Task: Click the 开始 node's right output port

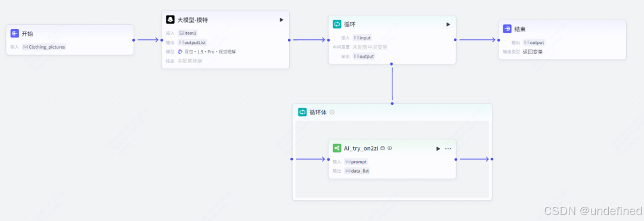Action: tap(134, 40)
